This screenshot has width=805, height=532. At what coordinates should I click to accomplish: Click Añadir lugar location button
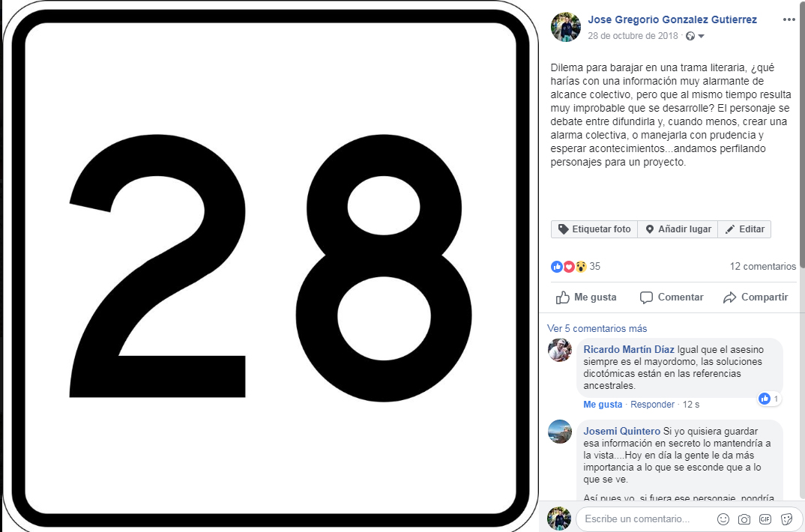click(x=678, y=229)
